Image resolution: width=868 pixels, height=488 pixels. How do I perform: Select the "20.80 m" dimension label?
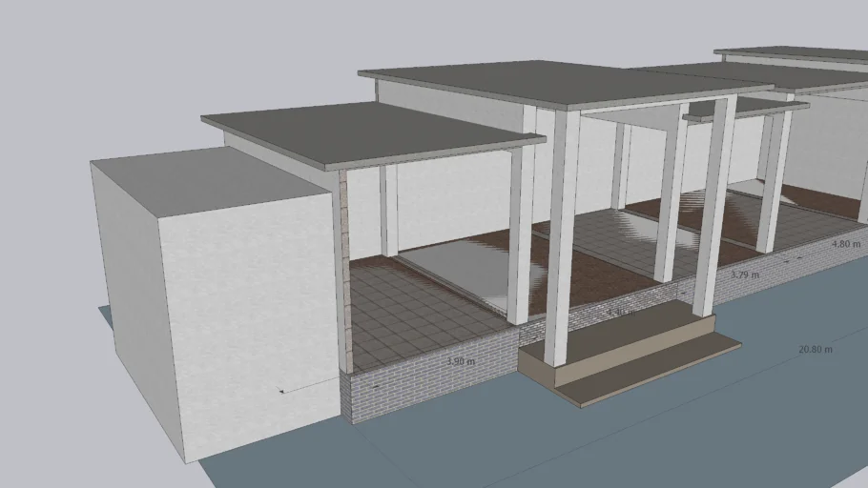pos(816,349)
